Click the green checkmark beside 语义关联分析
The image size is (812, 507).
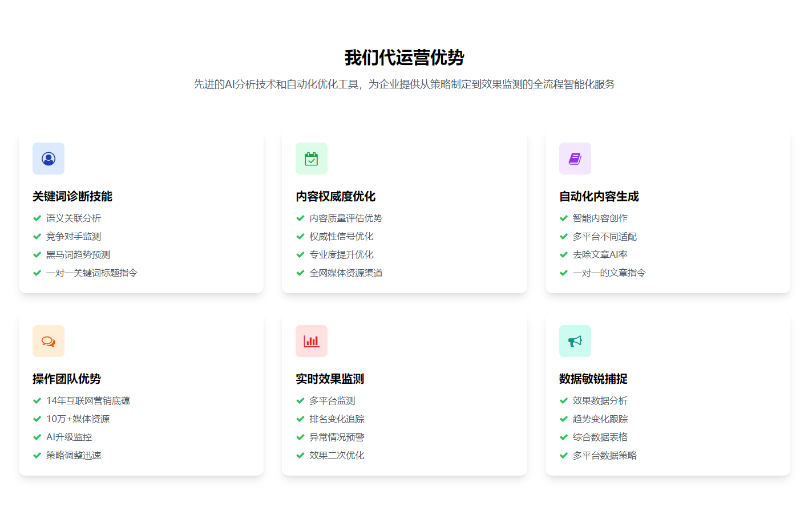click(36, 218)
